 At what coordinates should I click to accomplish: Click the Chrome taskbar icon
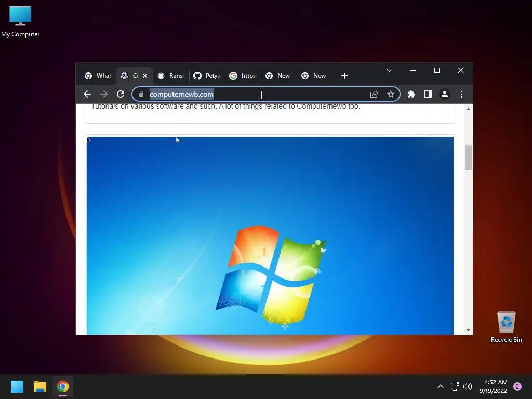(x=63, y=387)
